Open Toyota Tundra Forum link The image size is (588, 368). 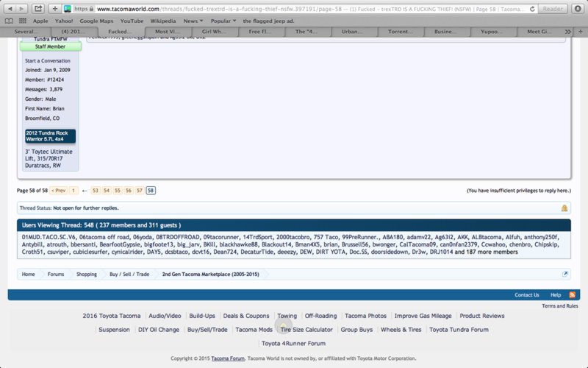[459, 330]
